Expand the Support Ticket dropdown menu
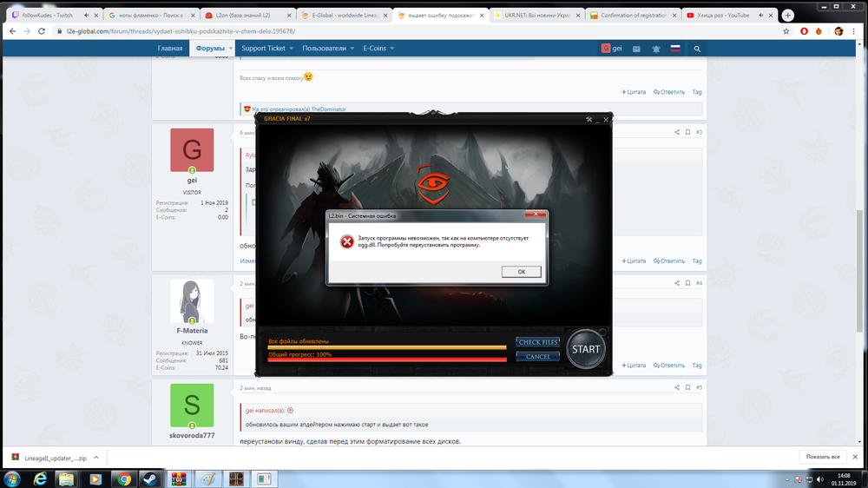The height and width of the screenshot is (488, 868). click(267, 49)
